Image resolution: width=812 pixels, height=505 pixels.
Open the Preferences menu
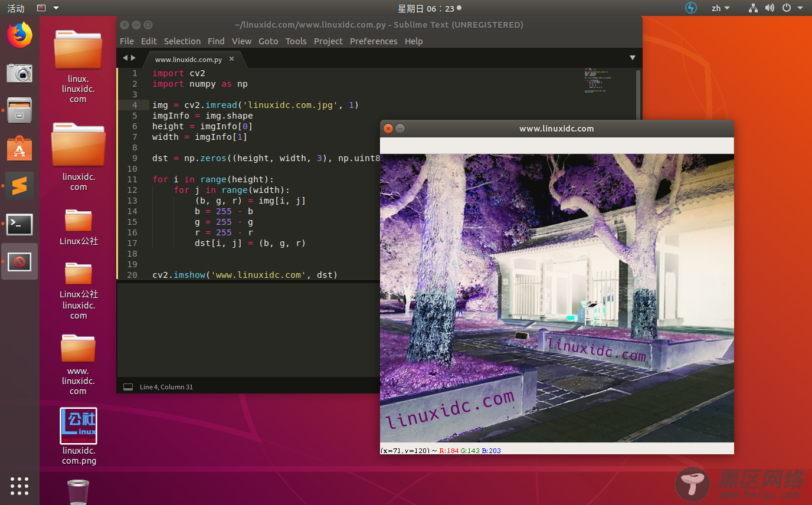click(374, 41)
